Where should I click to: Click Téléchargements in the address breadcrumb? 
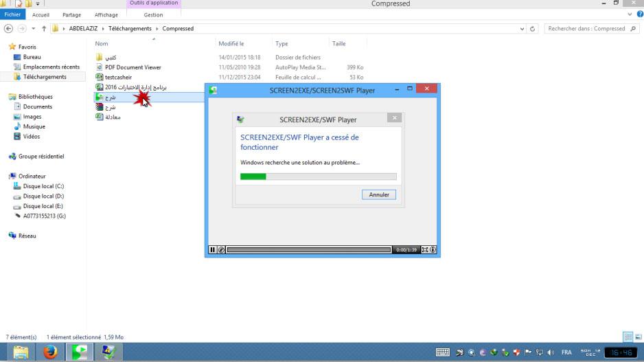point(130,29)
